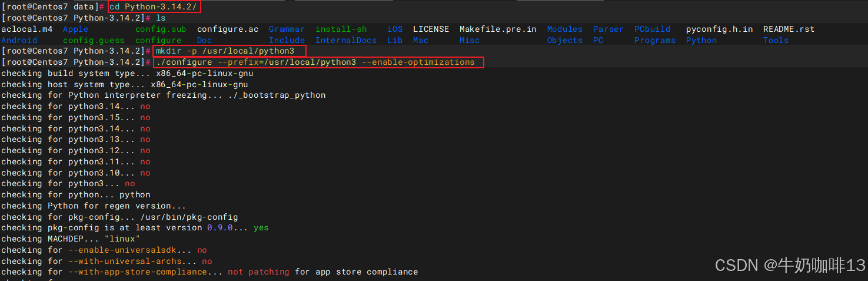Screen dimensions: 868x281
Task: Click the '/usr/bin/pkg-config' path
Action: tap(189, 217)
